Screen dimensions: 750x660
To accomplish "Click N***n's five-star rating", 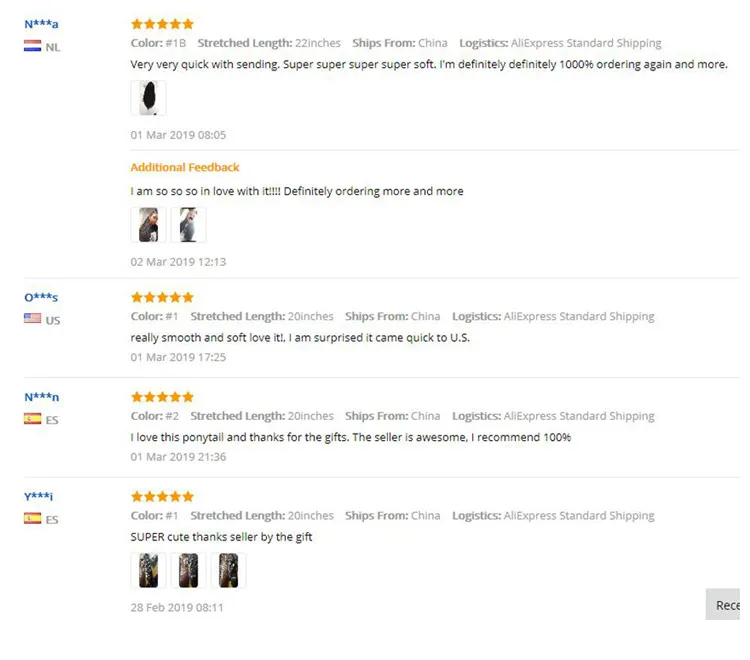I will [x=162, y=397].
